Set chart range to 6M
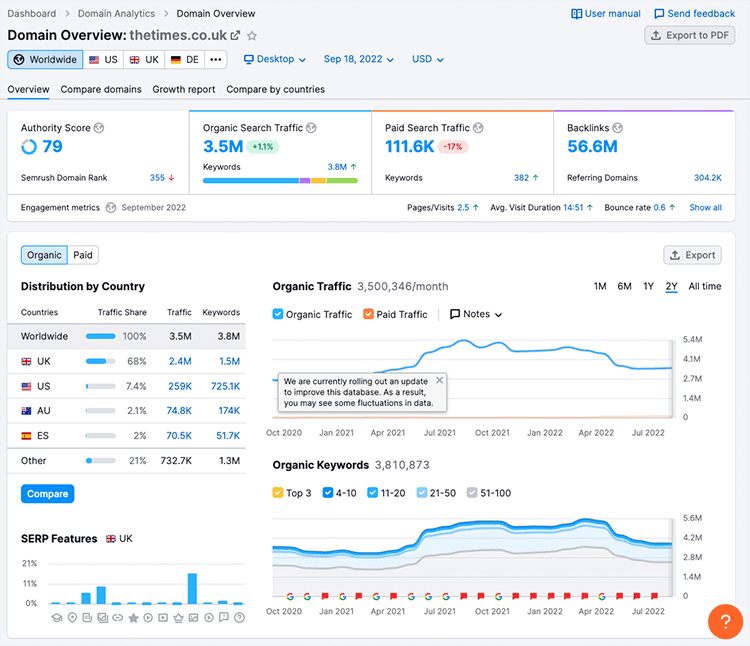This screenshot has width=750, height=646. coord(624,286)
